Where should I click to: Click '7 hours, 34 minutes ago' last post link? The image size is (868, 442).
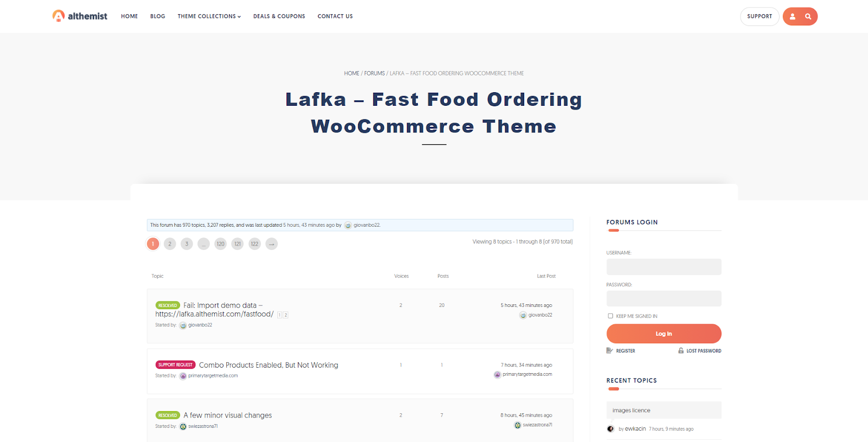tap(526, 365)
